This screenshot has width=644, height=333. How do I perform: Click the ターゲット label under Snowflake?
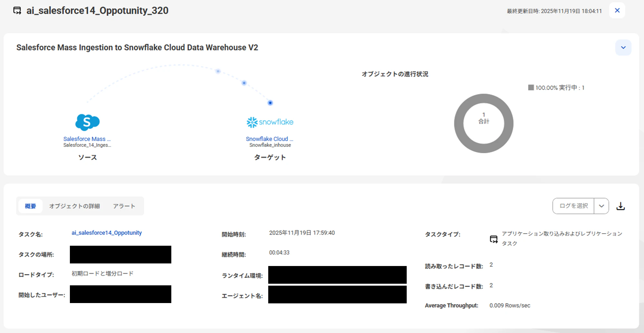pyautogui.click(x=270, y=157)
